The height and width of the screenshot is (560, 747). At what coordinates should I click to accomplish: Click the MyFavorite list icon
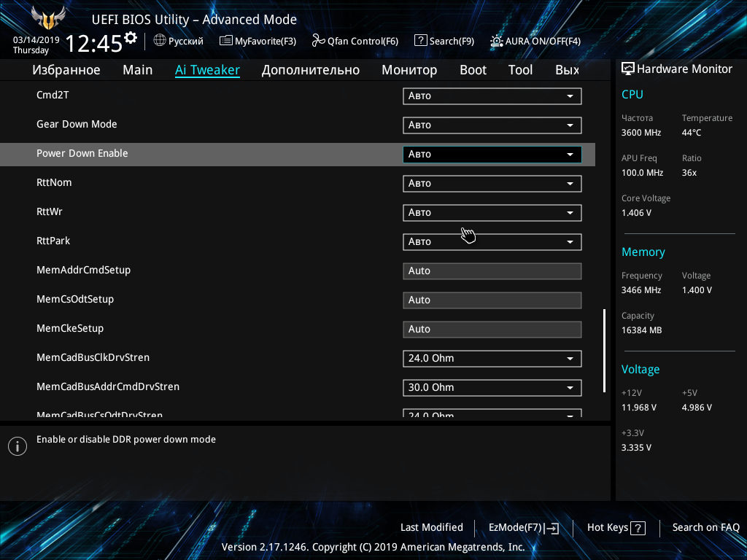coord(226,41)
